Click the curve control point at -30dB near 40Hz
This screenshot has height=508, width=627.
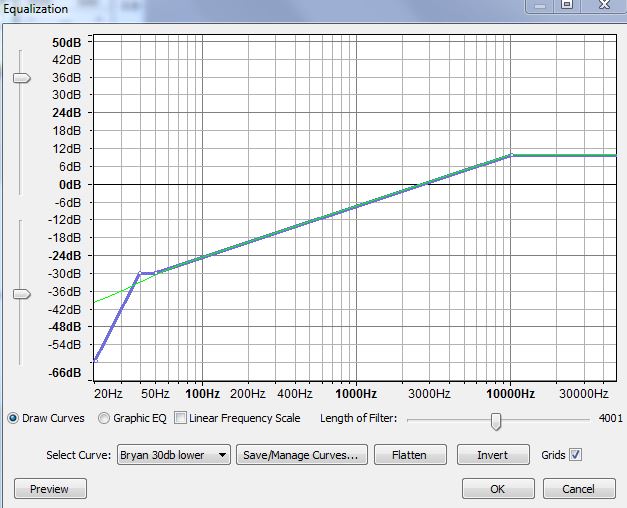[x=140, y=273]
